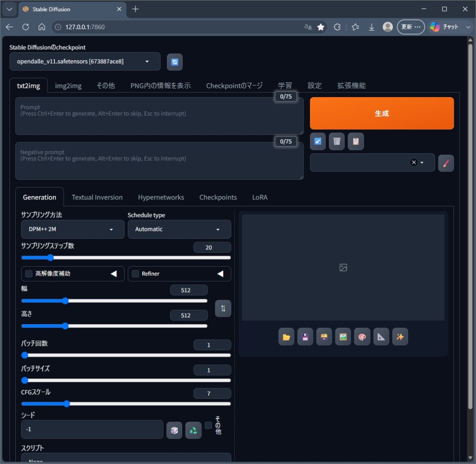Open the Stable Diffusion checkpoint dropdown

coord(85,62)
